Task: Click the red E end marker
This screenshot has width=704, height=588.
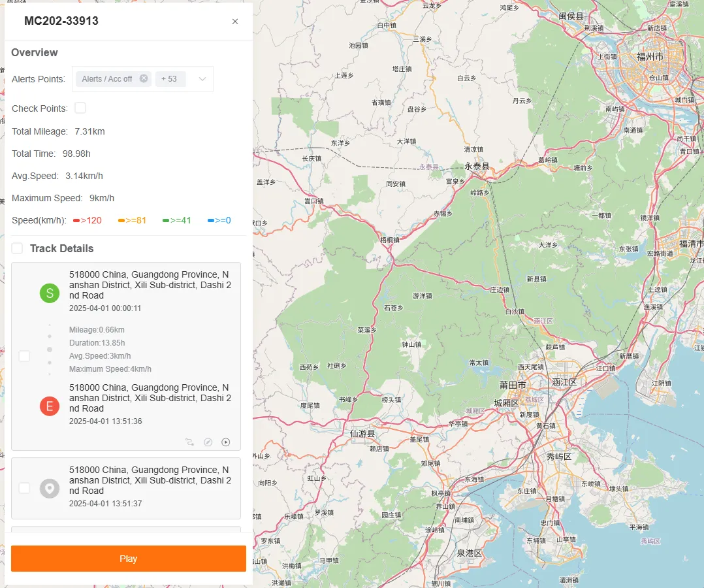Action: [x=49, y=406]
